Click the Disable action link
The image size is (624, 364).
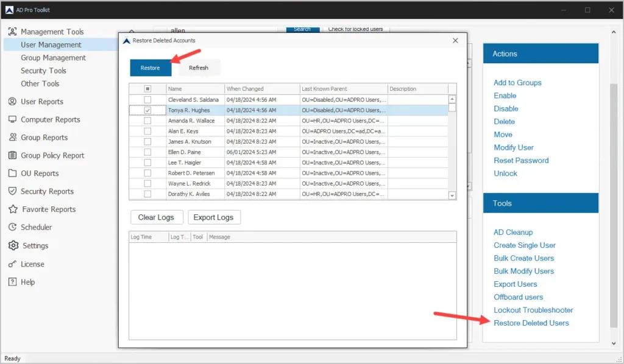[506, 108]
